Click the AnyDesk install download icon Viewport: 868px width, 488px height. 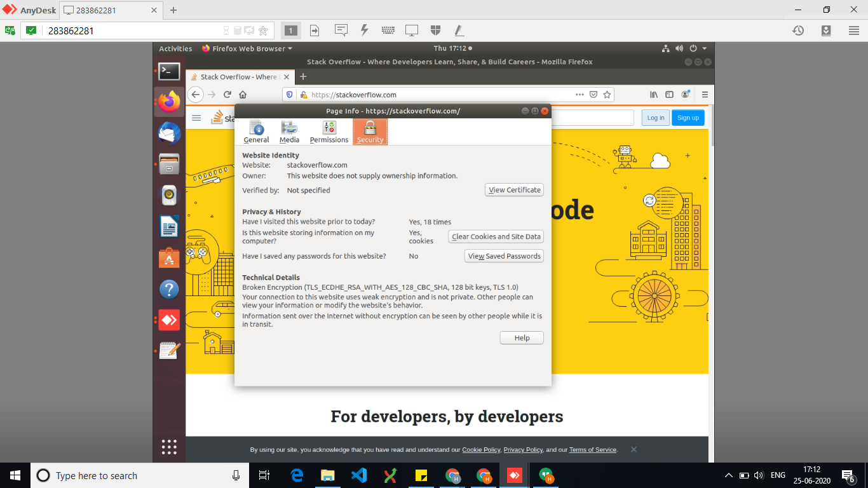[826, 30]
